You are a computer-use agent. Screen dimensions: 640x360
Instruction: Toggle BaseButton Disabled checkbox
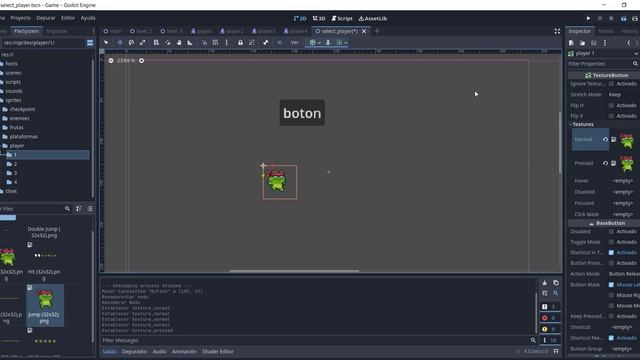tap(611, 231)
